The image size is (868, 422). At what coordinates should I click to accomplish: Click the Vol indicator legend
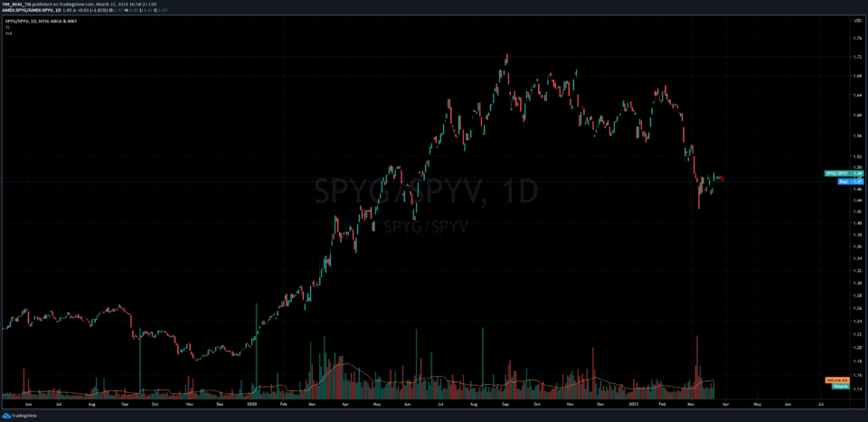[8, 33]
